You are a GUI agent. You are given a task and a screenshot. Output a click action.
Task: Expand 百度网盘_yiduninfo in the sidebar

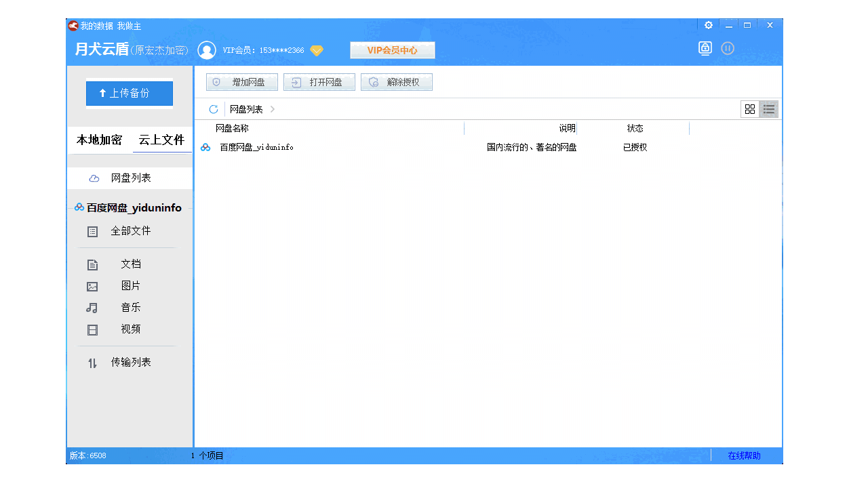point(129,207)
